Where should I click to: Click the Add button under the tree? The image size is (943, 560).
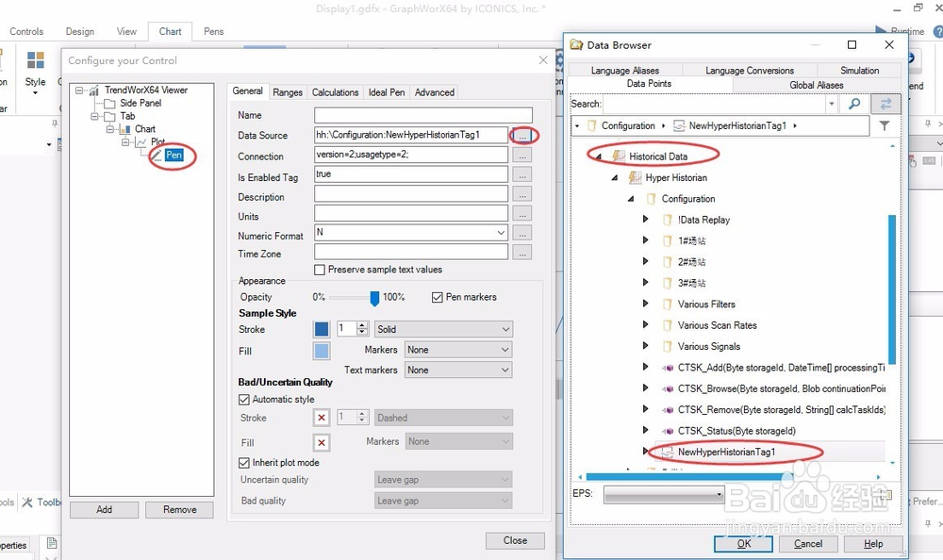click(104, 509)
